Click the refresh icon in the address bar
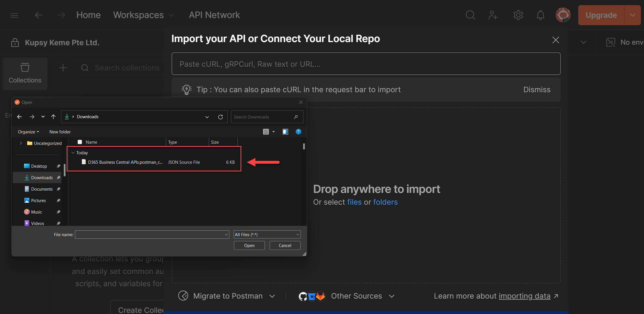The image size is (644, 314). click(220, 117)
